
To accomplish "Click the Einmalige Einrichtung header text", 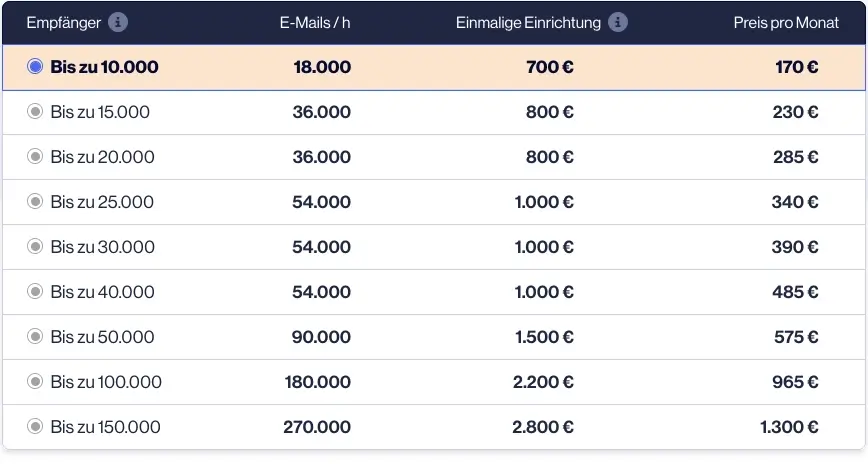I will pyautogui.click(x=528, y=23).
